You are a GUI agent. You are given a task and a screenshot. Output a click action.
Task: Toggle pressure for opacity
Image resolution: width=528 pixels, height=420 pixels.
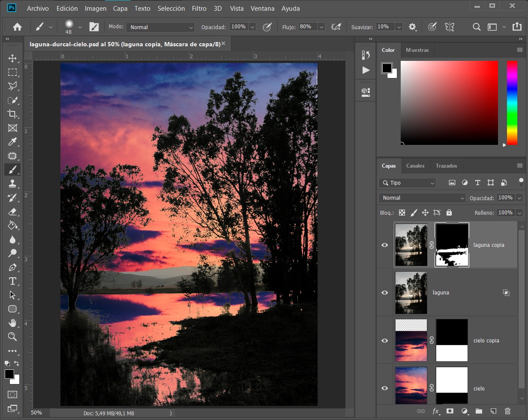(267, 27)
